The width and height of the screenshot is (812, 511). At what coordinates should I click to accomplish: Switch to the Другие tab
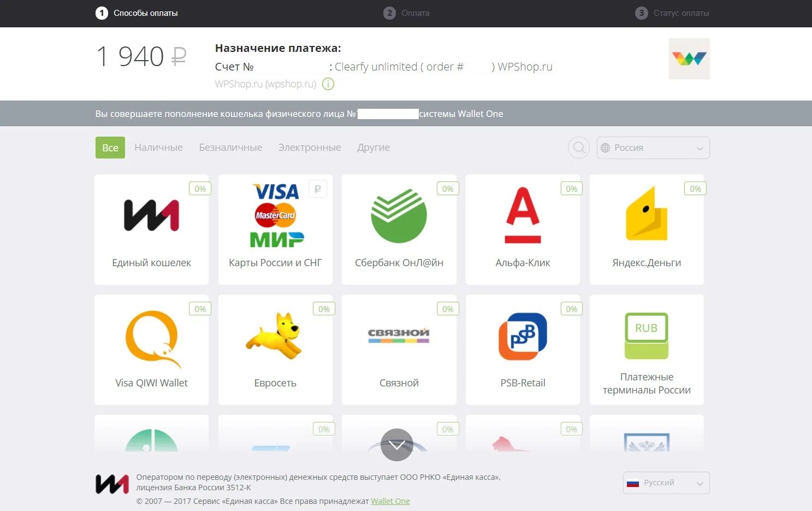point(374,148)
